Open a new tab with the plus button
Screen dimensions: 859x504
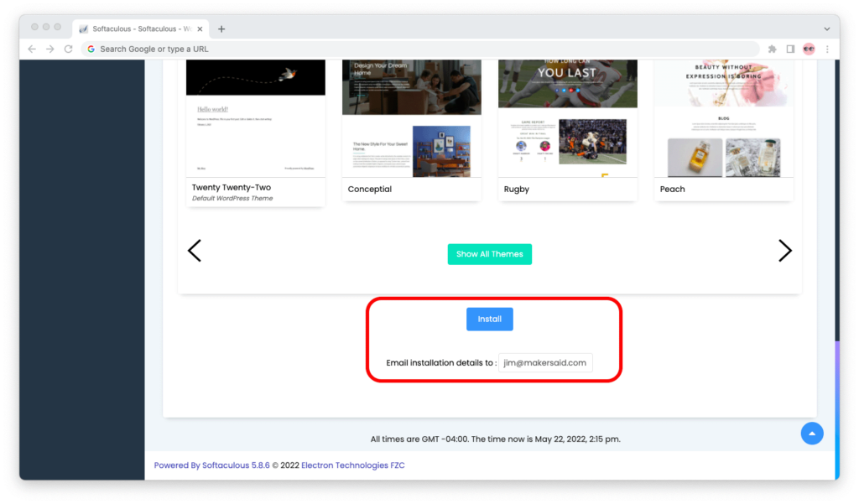(x=221, y=29)
